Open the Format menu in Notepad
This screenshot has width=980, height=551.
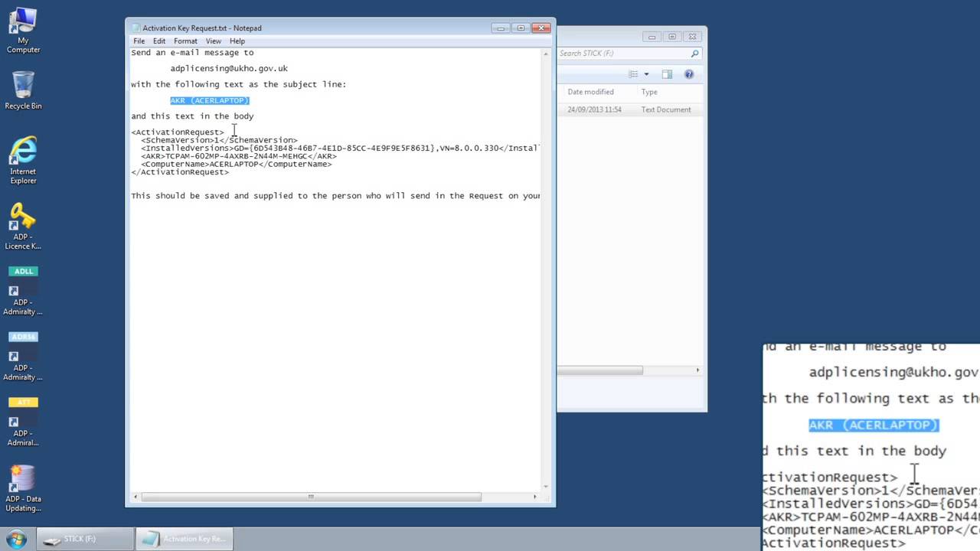[185, 41]
